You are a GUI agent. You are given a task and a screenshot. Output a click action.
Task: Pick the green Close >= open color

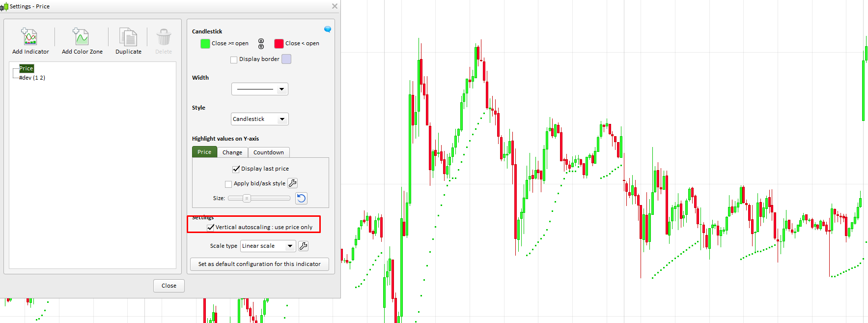(x=205, y=44)
